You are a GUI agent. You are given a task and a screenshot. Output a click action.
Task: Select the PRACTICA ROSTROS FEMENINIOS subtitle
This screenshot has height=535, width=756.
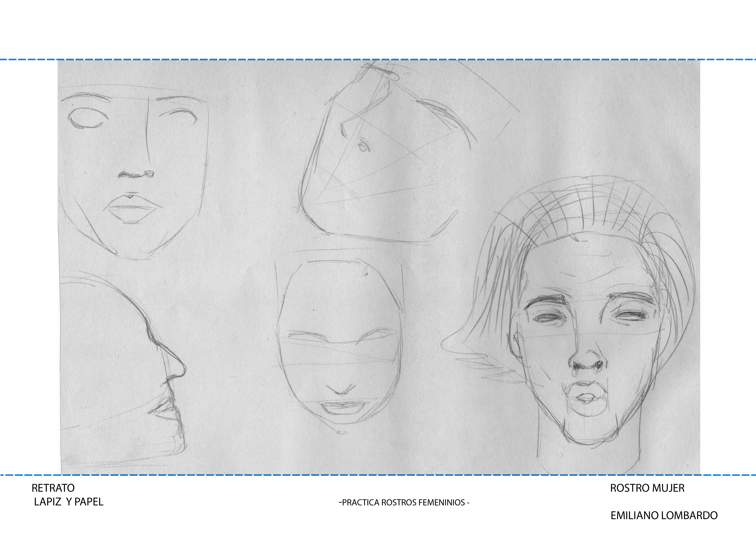tap(404, 502)
